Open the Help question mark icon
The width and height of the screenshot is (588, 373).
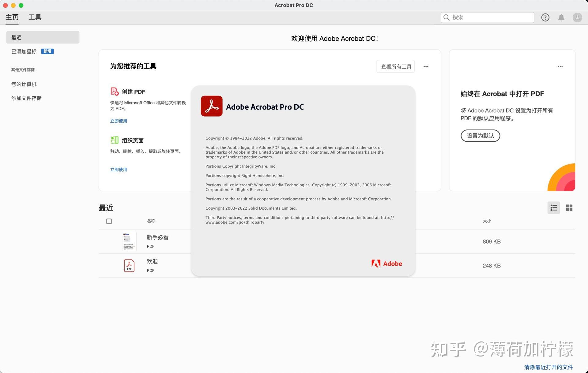[x=545, y=17]
